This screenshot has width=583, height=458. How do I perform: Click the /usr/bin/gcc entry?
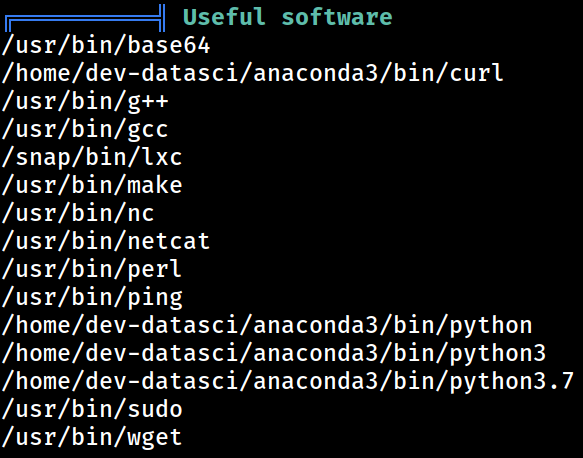[85, 130]
